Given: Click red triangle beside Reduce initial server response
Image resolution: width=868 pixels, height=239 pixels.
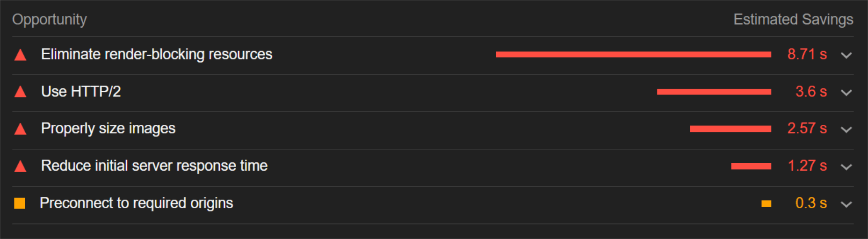Looking at the screenshot, I should coord(20,166).
